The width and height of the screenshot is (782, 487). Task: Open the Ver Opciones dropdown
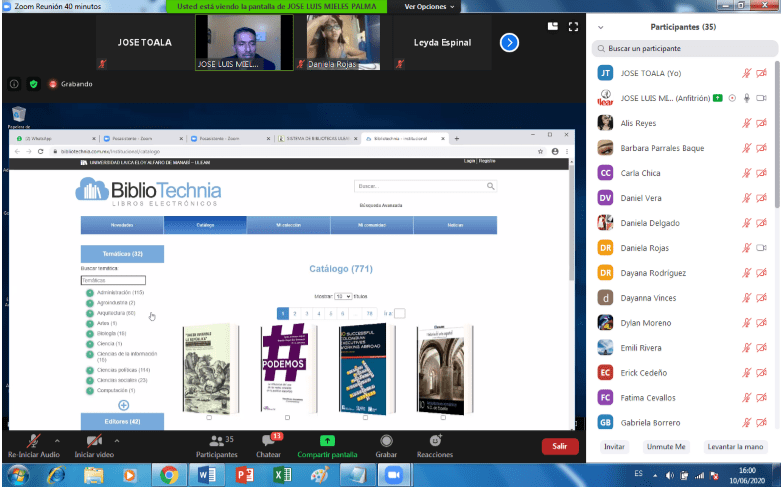click(x=429, y=6)
